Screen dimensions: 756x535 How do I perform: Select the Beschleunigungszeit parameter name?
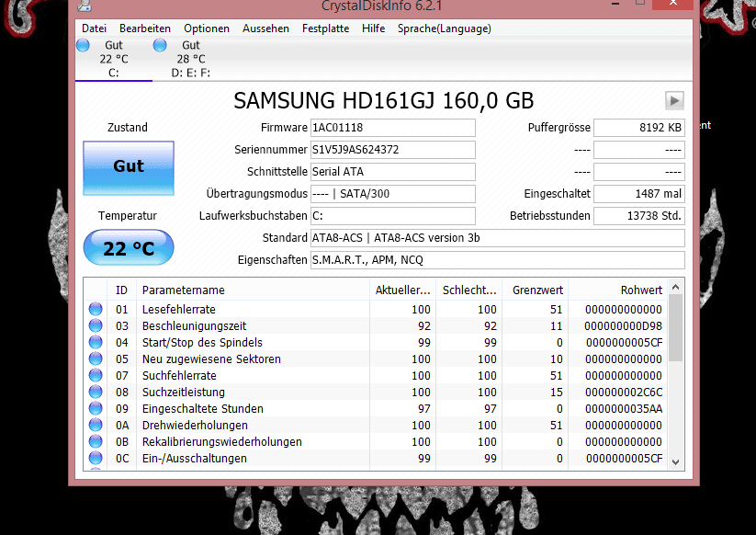point(194,326)
